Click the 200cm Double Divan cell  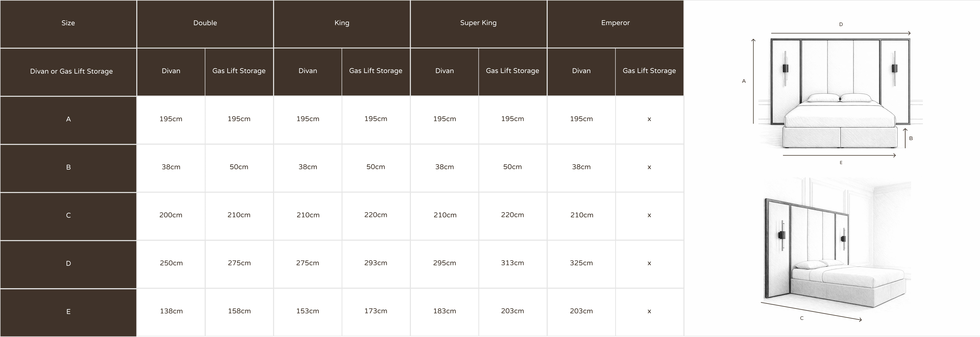click(171, 216)
